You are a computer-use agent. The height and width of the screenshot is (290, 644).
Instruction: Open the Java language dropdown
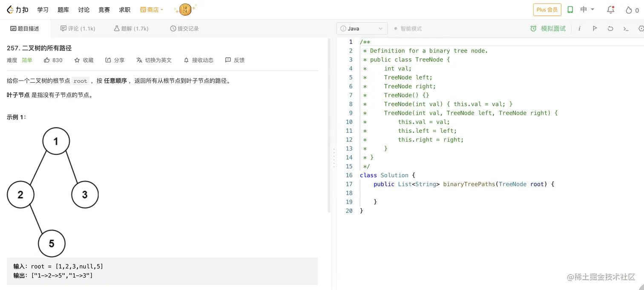click(x=362, y=29)
